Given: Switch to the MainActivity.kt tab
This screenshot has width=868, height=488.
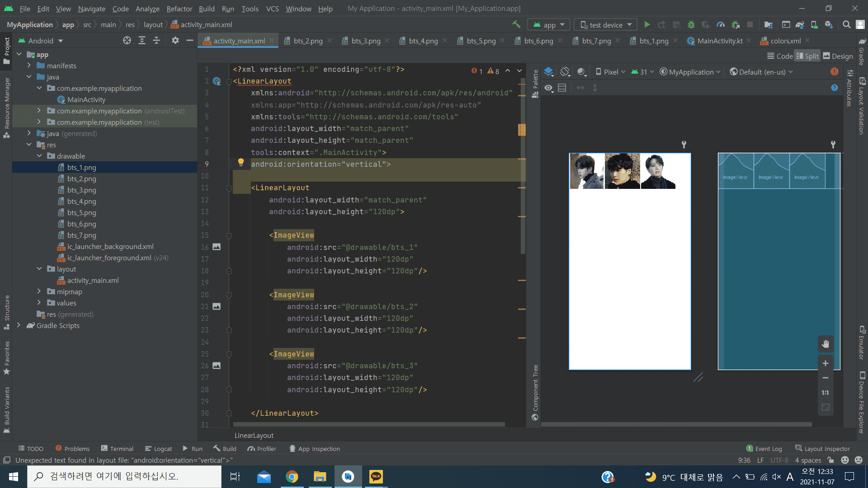Looking at the screenshot, I should (x=719, y=41).
